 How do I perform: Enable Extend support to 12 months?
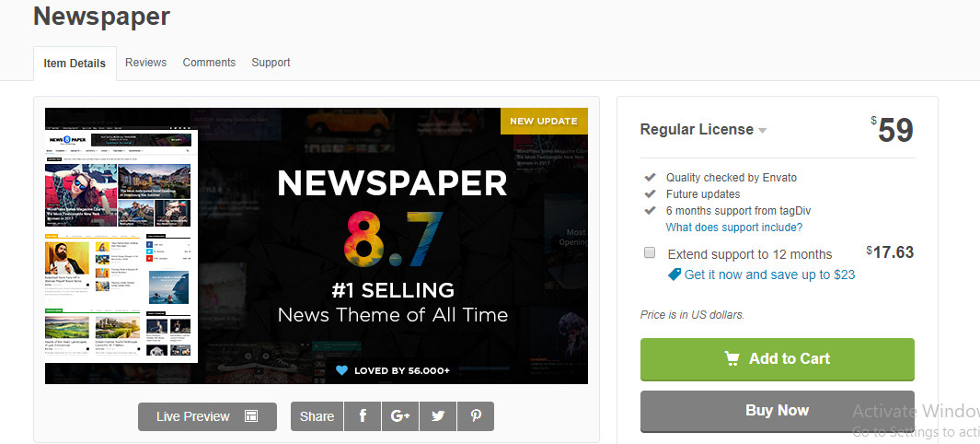(x=650, y=252)
